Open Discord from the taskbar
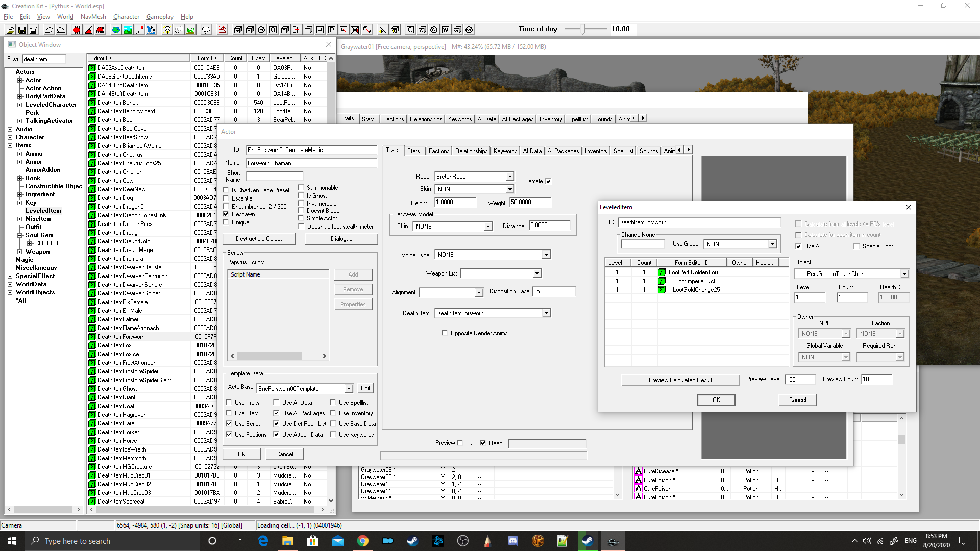 coord(513,541)
